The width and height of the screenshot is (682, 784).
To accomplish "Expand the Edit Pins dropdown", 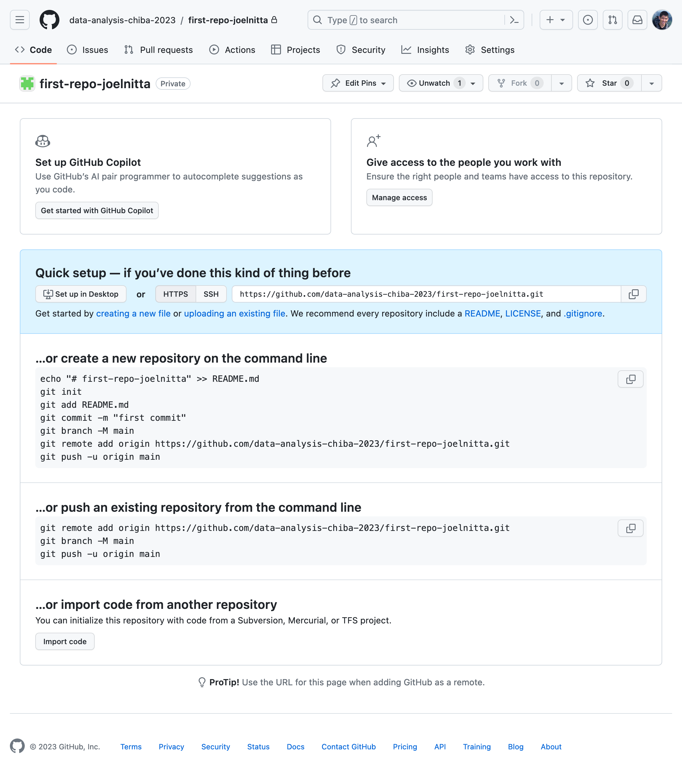I will click(358, 83).
